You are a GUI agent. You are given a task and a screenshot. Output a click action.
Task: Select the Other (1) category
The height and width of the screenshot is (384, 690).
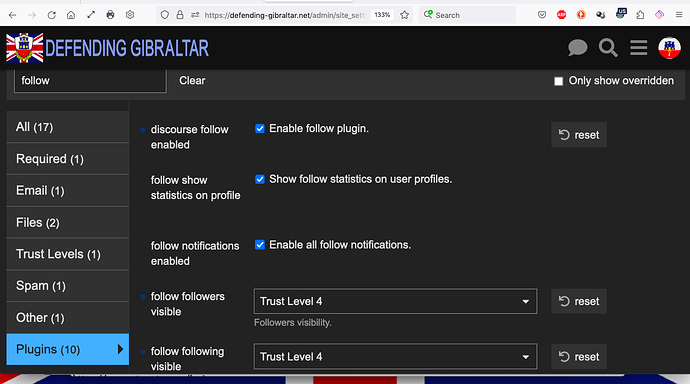(68, 318)
